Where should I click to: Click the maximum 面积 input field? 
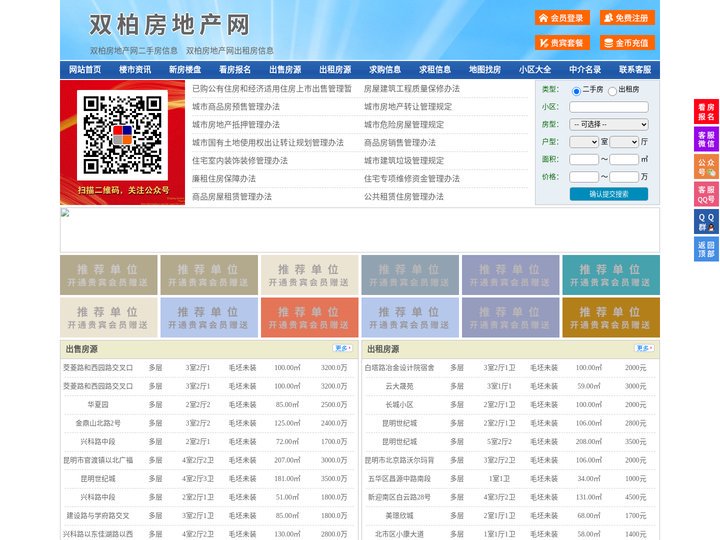(624, 159)
